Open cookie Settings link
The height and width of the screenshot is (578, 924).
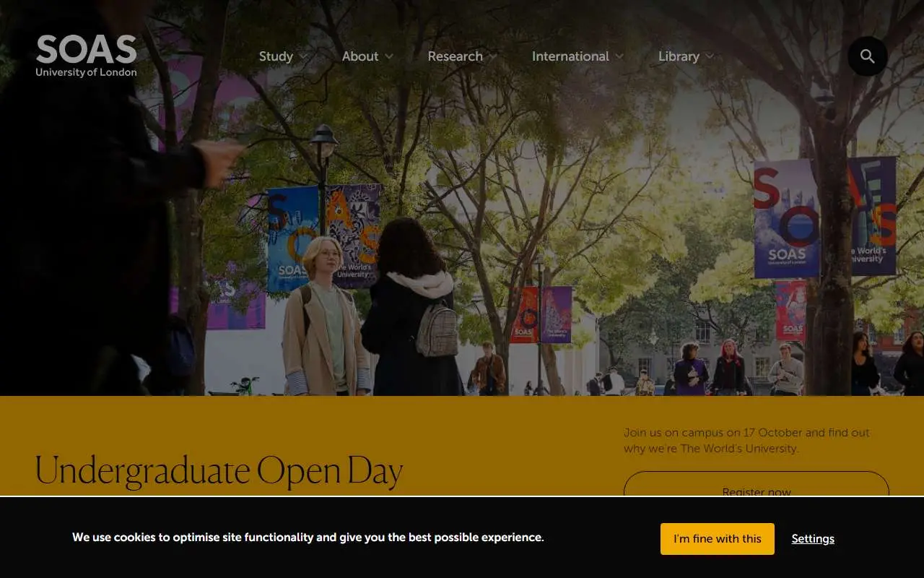[x=813, y=539]
